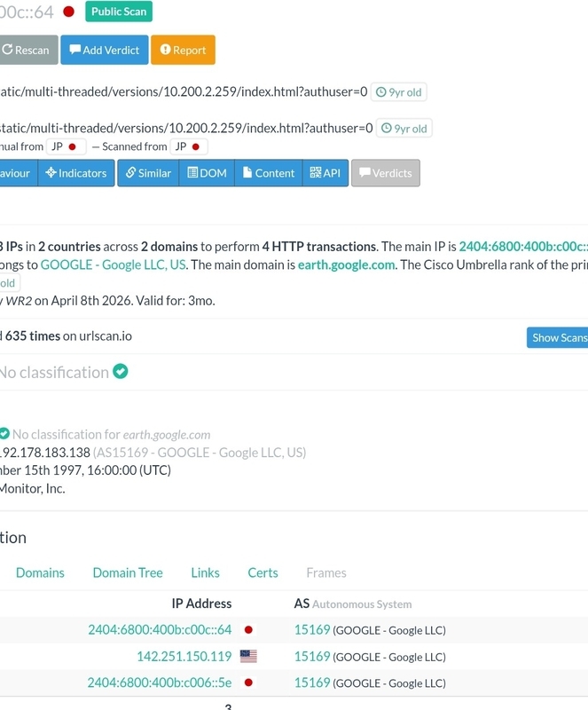Open the API tab

(325, 173)
